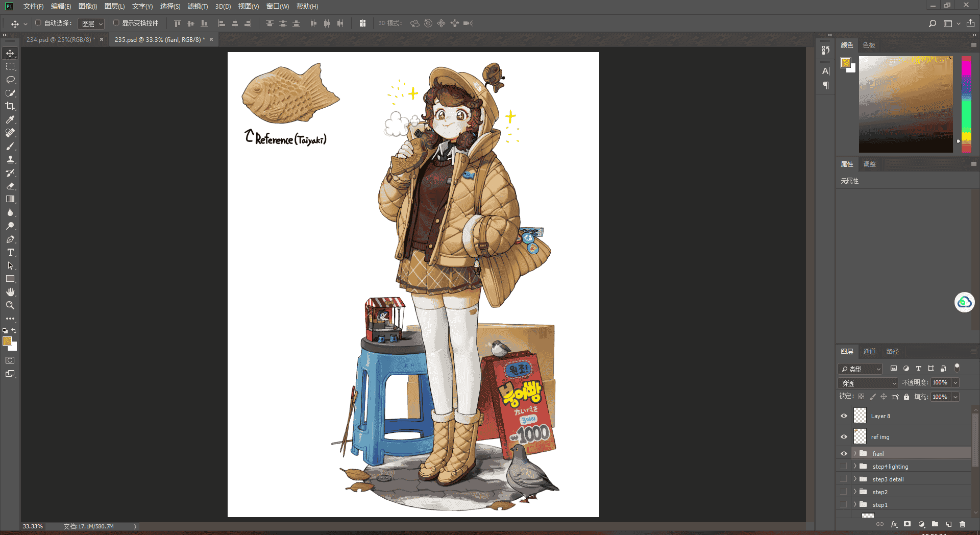
Task: Open the 穿透 blend mode dropdown
Action: tap(868, 383)
